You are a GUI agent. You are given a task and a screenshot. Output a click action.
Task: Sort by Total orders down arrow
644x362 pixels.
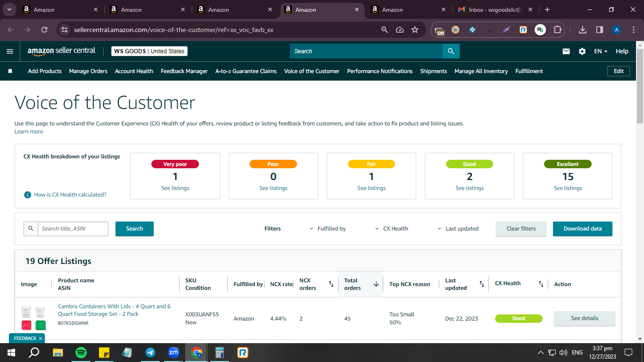[376, 284]
